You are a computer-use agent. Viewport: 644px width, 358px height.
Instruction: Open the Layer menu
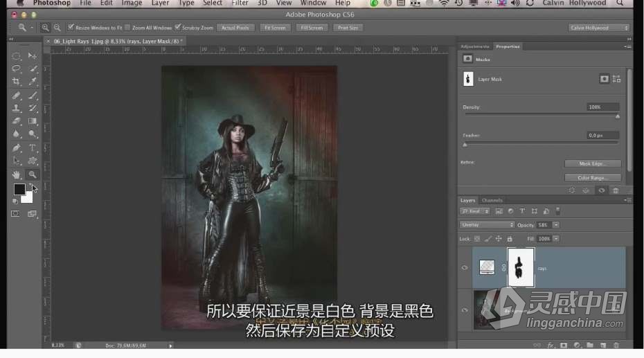[x=160, y=3]
